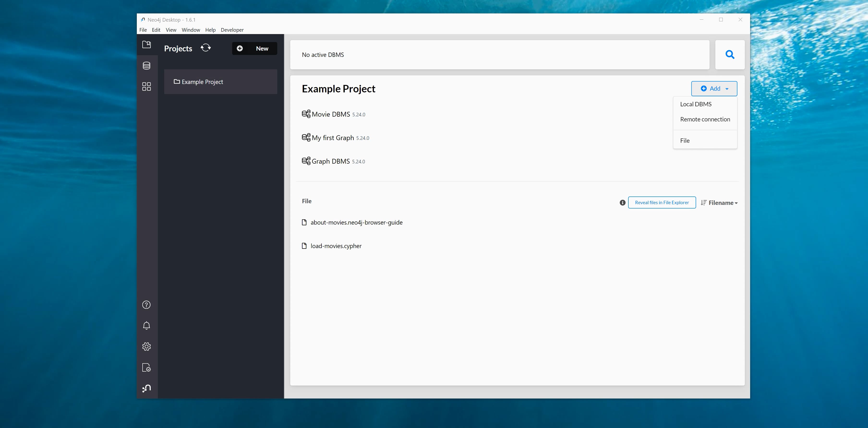Open the Projects sidebar icon
The image size is (868, 428).
pyautogui.click(x=146, y=44)
